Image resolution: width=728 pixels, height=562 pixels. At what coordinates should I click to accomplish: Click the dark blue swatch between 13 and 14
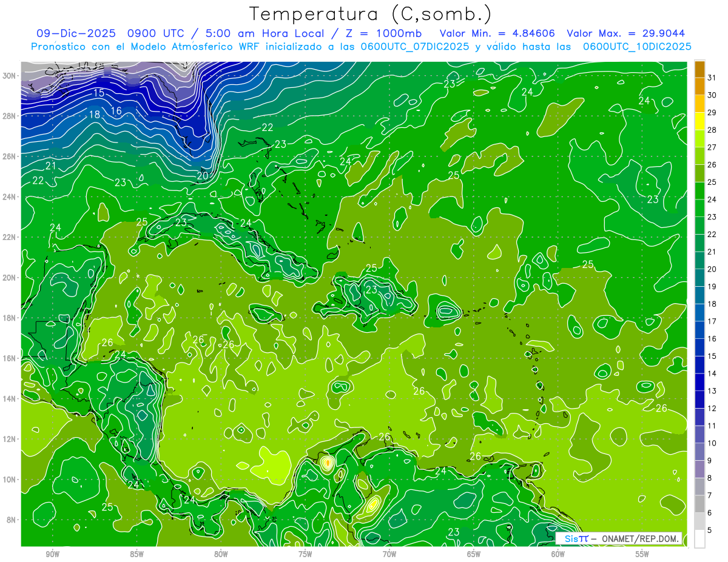click(x=699, y=383)
